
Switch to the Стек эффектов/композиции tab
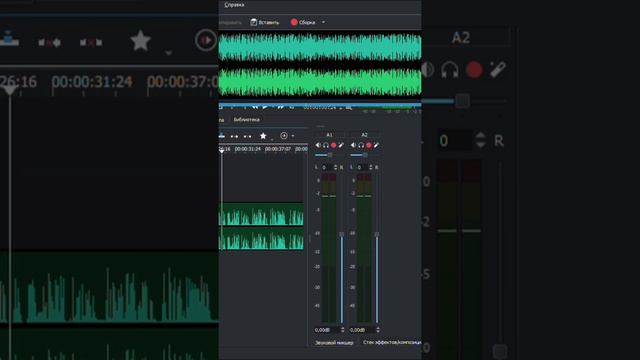click(391, 342)
